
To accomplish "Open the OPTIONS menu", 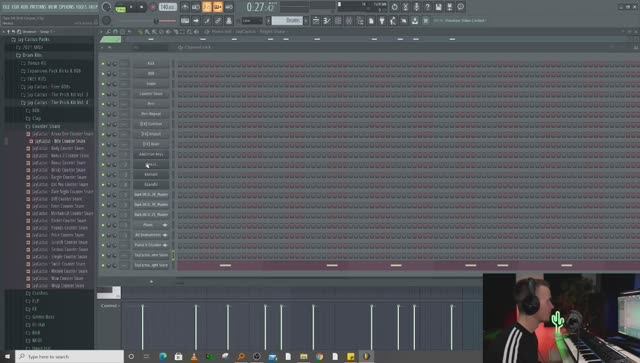I will point(68,7).
